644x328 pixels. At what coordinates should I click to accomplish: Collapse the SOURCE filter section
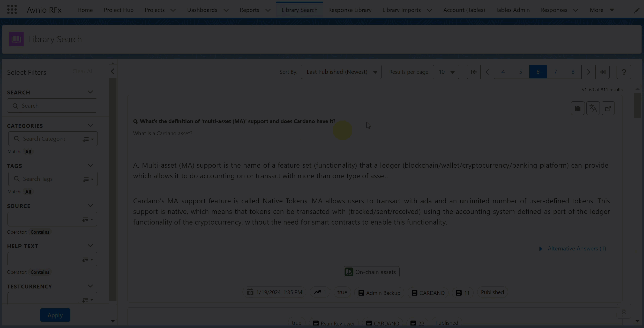click(x=90, y=205)
